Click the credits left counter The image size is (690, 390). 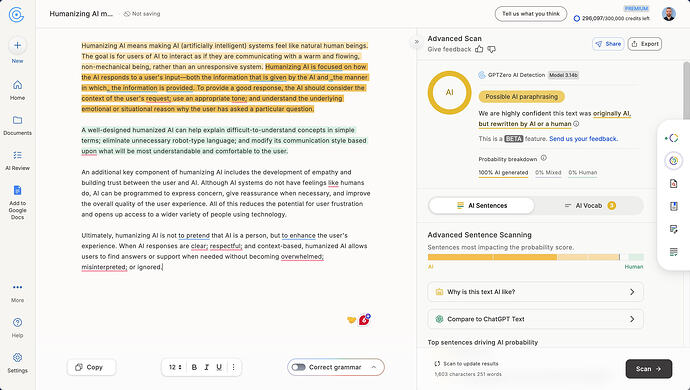(x=612, y=18)
